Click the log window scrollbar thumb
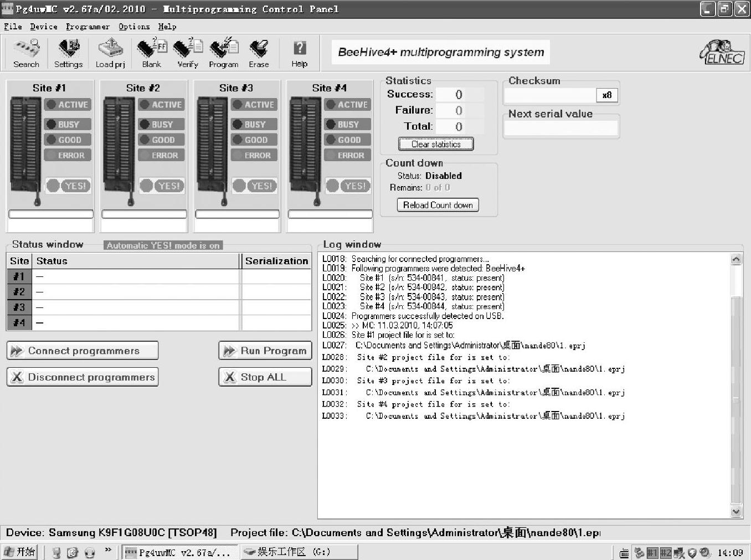Image resolution: width=751 pixels, height=560 pixels. click(x=736, y=400)
